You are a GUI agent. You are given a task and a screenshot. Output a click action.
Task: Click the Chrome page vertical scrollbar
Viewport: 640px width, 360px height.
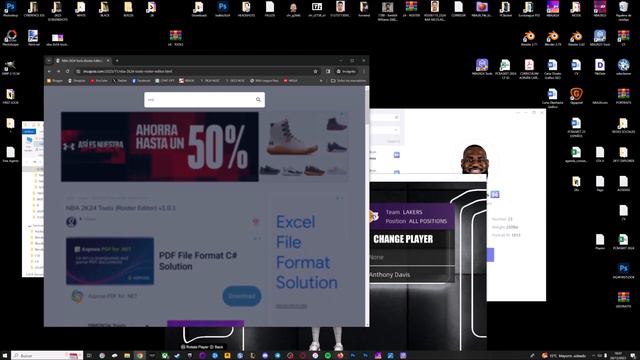(367, 206)
